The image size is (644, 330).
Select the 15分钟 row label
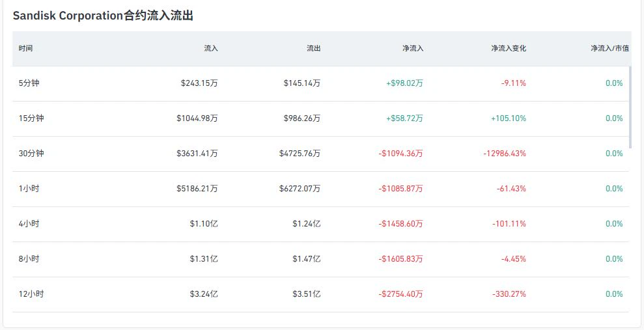click(31, 118)
